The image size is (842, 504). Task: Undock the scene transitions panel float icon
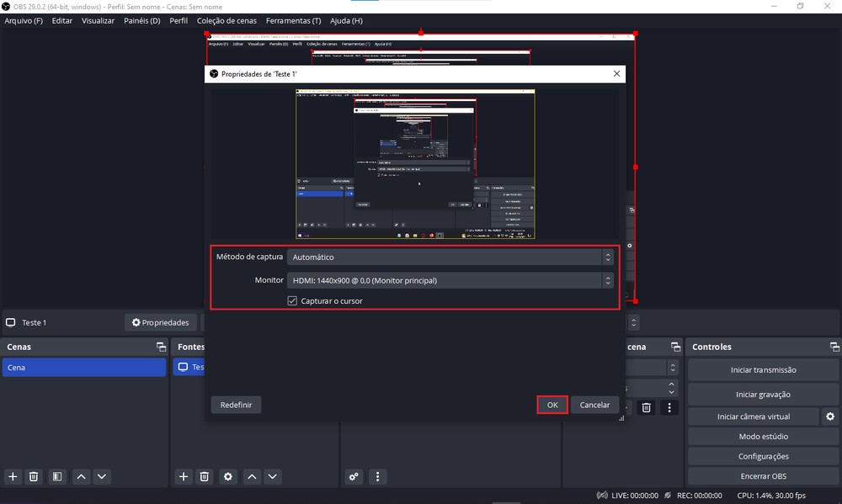pyautogui.click(x=675, y=347)
